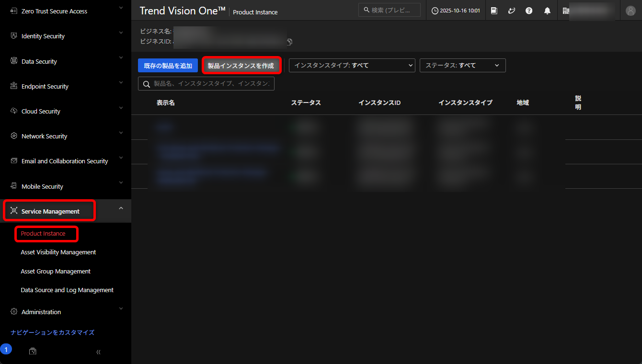Expand the Administration chevron
The image size is (642, 364).
[121, 308]
